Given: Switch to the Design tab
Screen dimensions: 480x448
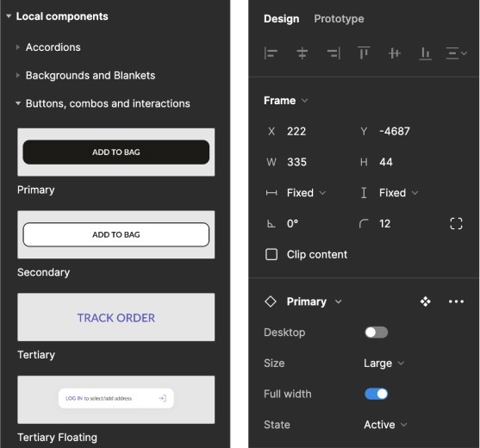Looking at the screenshot, I should [x=281, y=19].
